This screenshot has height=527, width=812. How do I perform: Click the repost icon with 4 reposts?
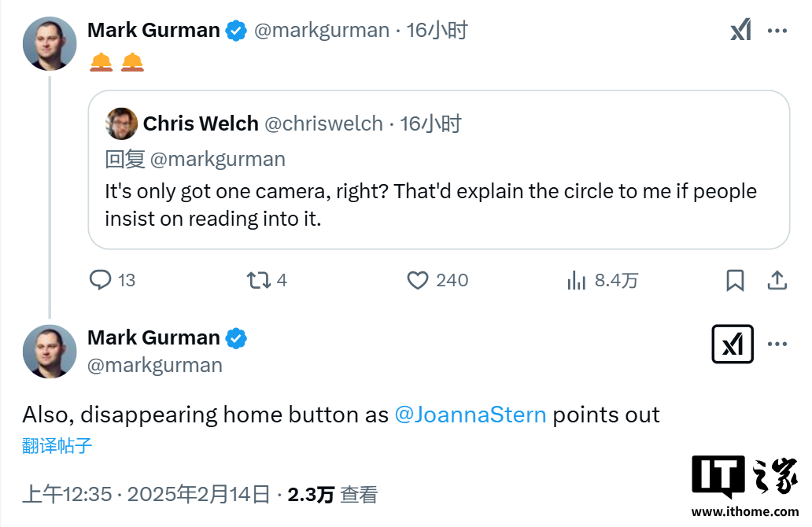[x=259, y=280]
